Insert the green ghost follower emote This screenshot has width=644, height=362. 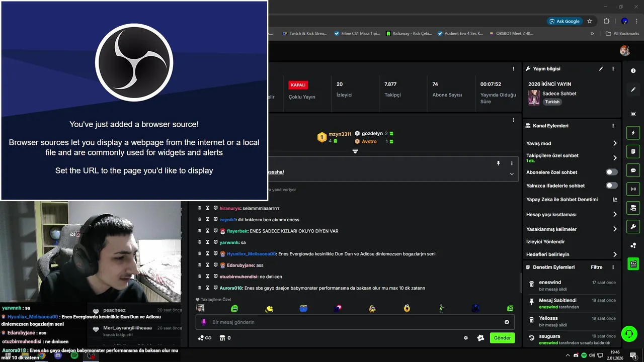234,308
